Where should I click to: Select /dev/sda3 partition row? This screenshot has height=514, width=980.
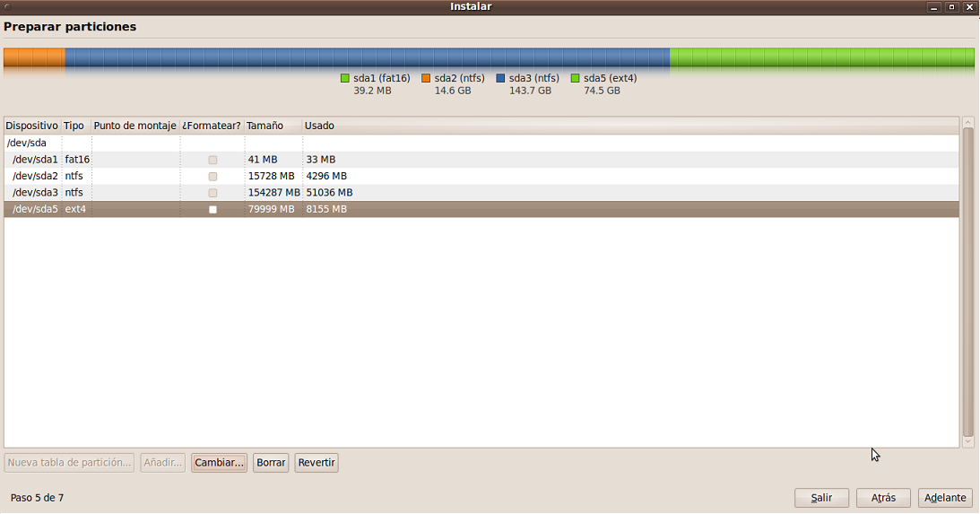coord(481,193)
